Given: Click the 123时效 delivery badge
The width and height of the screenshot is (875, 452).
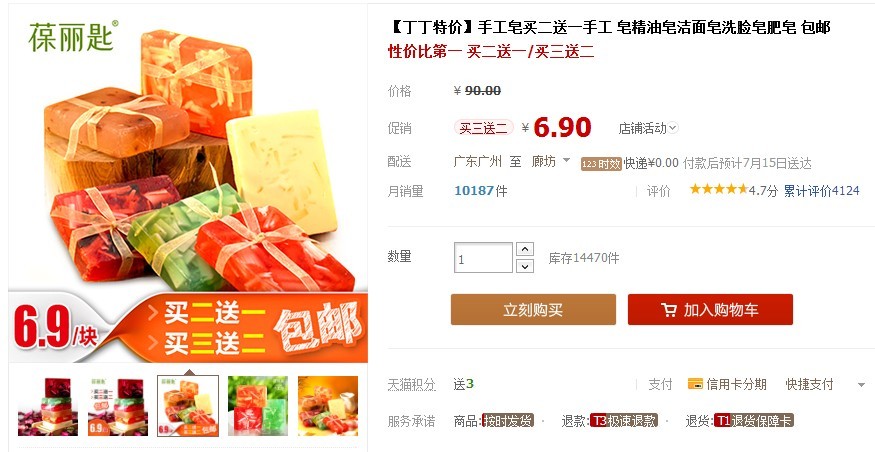Looking at the screenshot, I should [601, 164].
